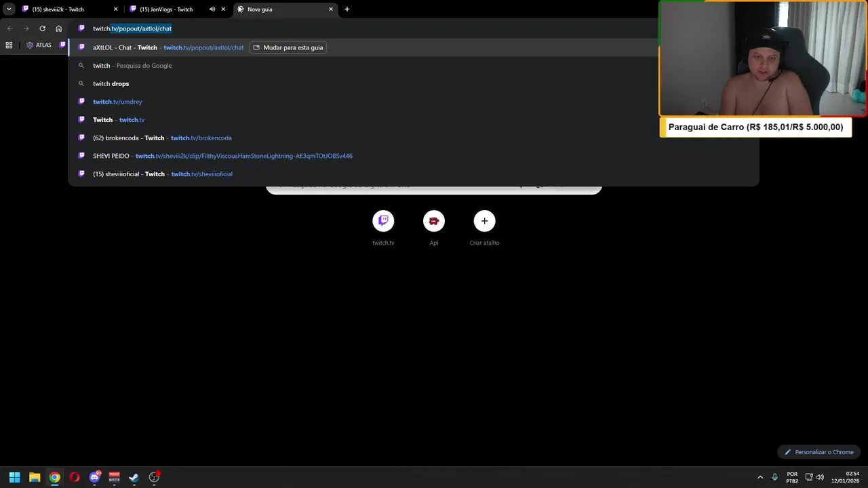Viewport: 868px width, 488px height.
Task: Click the Paraguai de Carro donation banner
Action: point(755,127)
